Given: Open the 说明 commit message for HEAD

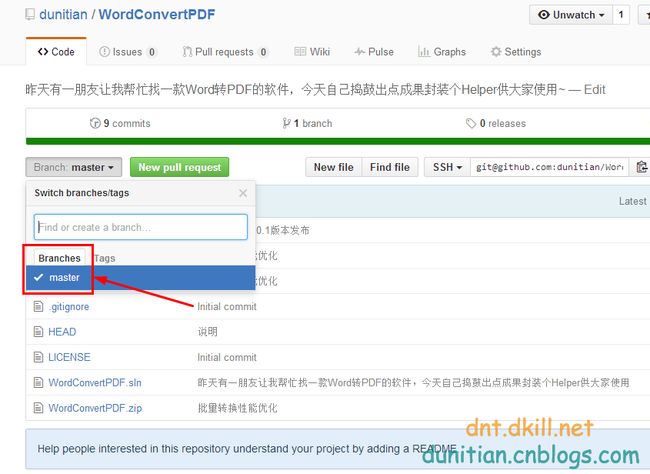Looking at the screenshot, I should (x=207, y=332).
